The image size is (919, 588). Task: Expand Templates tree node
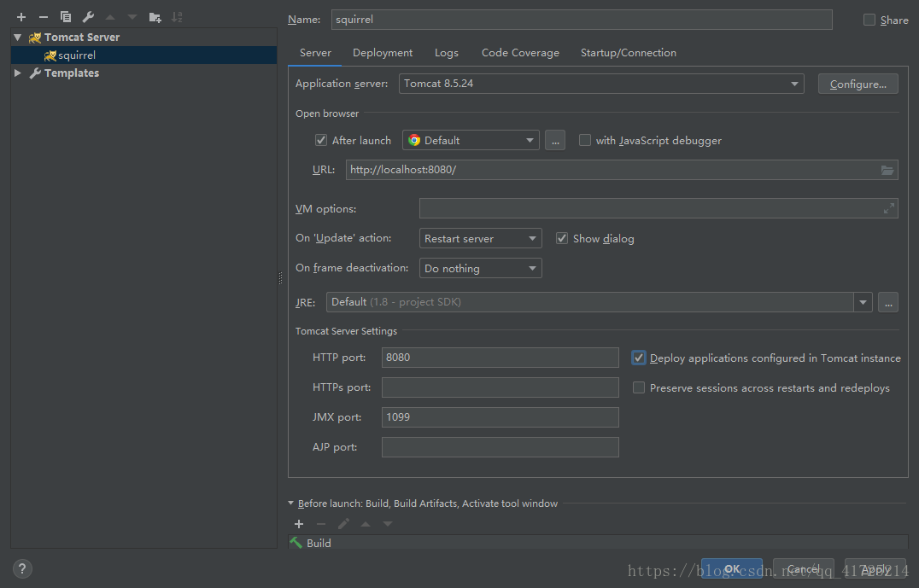(18, 73)
